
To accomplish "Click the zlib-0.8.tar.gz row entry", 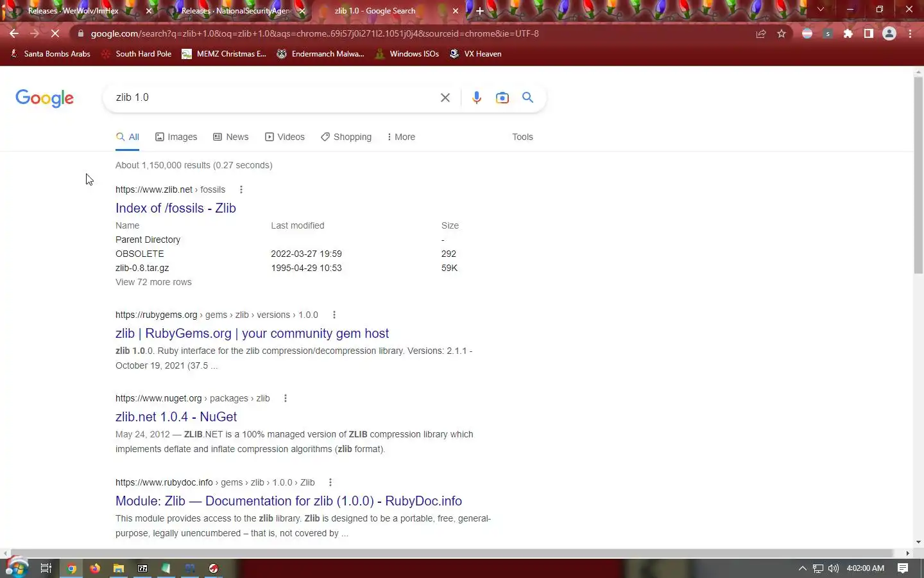I will pos(142,268).
